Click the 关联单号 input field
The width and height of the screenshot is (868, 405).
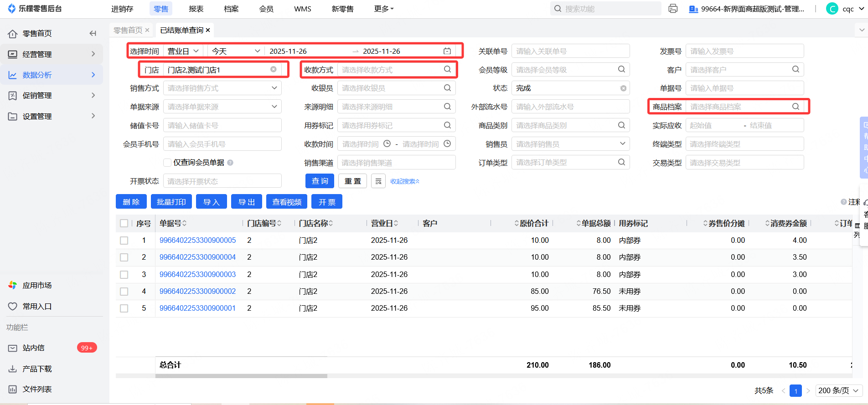point(570,51)
